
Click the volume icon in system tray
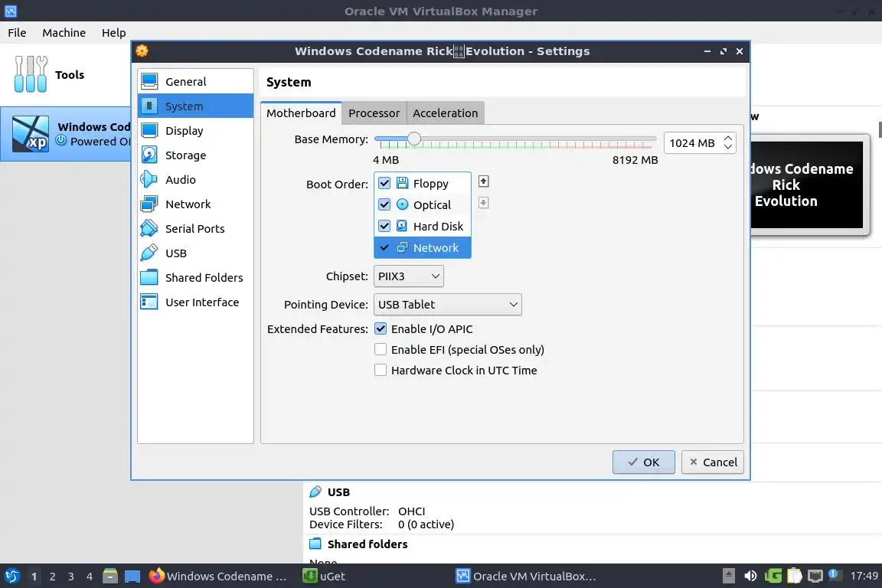[x=750, y=576]
